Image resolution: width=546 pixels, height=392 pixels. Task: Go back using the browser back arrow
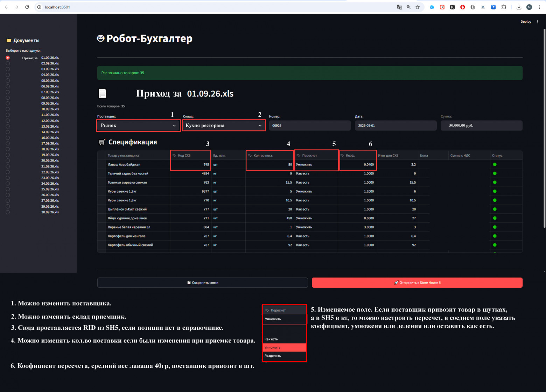[x=7, y=7]
